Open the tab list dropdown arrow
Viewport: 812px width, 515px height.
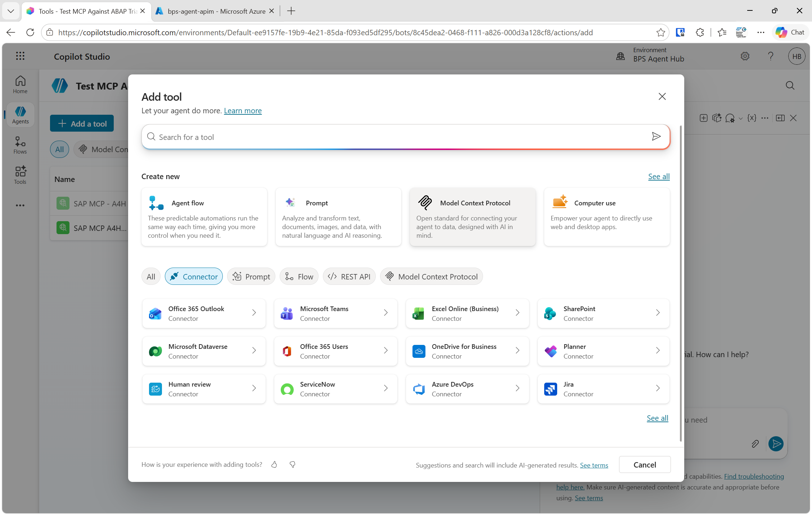point(11,11)
